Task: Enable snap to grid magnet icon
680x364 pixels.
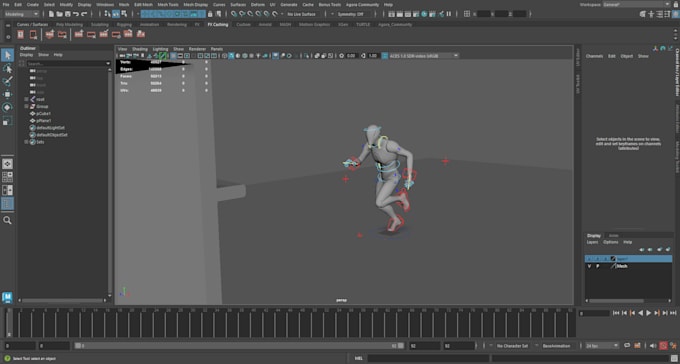Action: (x=234, y=14)
